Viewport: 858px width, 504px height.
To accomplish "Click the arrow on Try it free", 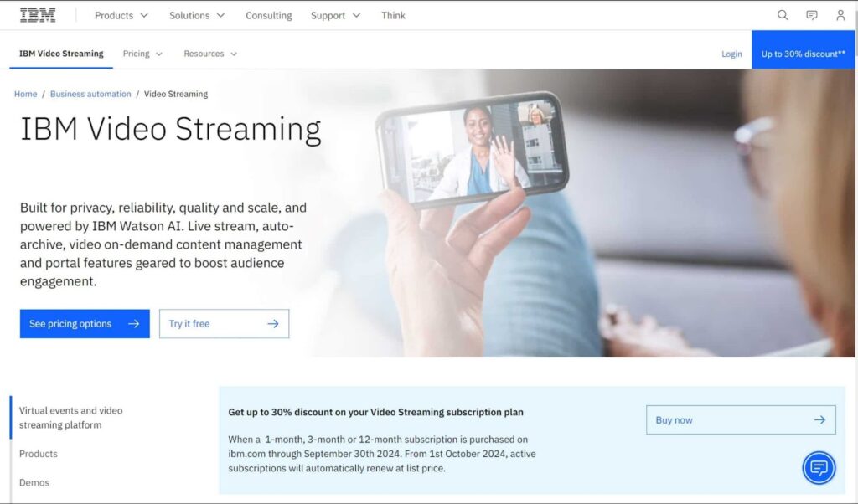I will click(x=272, y=324).
